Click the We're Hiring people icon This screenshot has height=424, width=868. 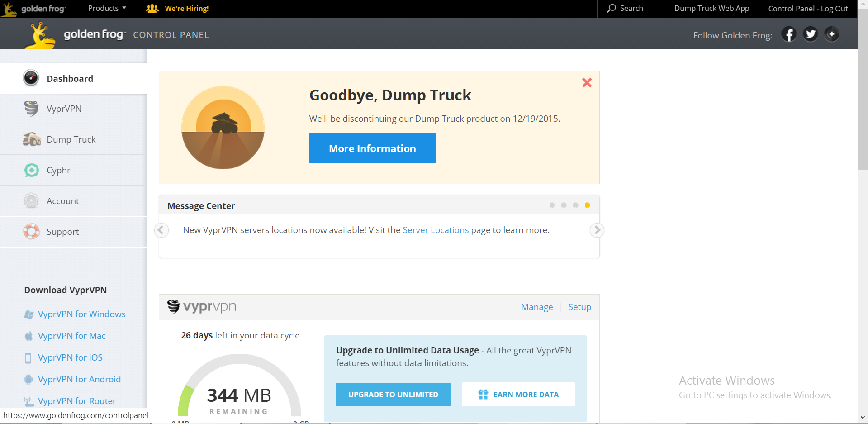tap(152, 8)
